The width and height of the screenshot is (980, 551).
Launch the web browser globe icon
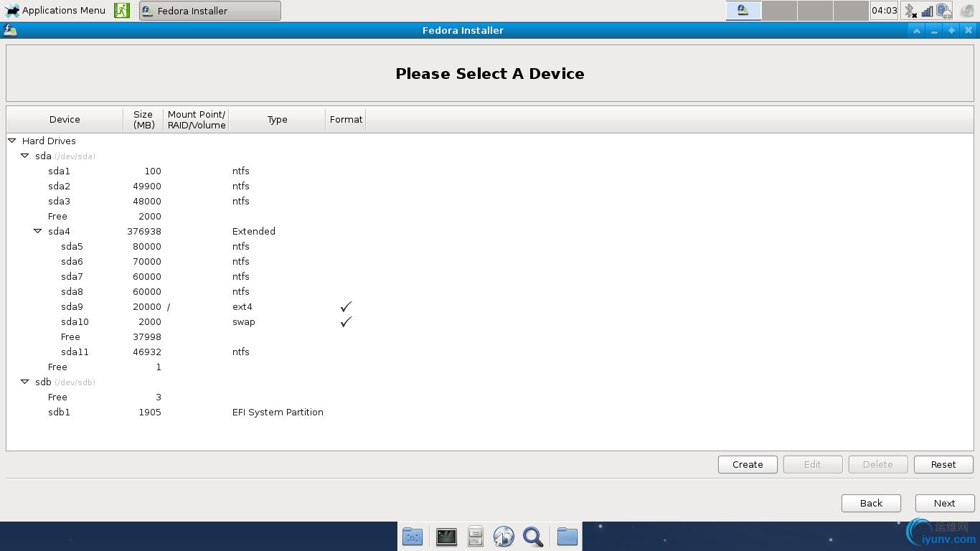click(x=504, y=537)
